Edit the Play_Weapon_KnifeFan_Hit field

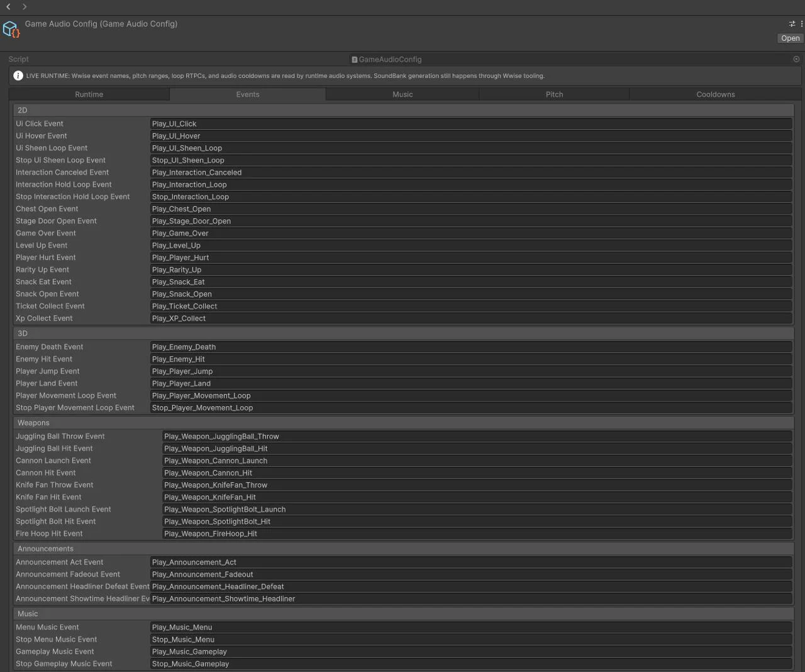click(x=477, y=497)
